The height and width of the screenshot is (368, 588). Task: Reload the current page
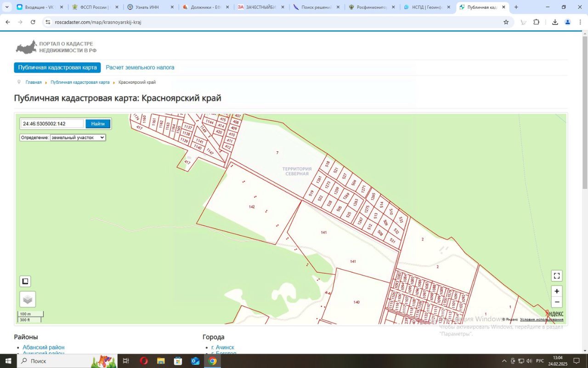[x=33, y=22]
